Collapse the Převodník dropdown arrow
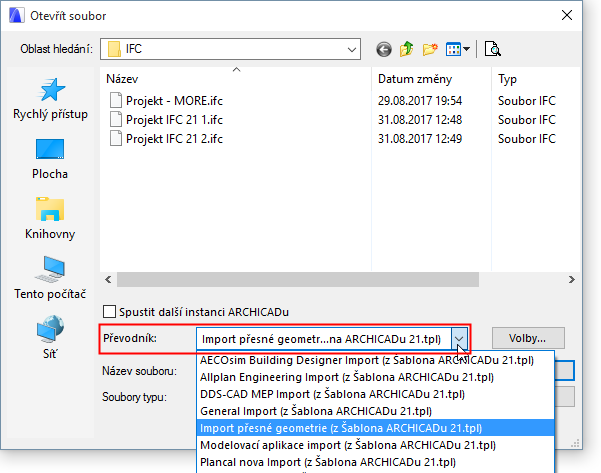The image size is (601, 473). 459,339
